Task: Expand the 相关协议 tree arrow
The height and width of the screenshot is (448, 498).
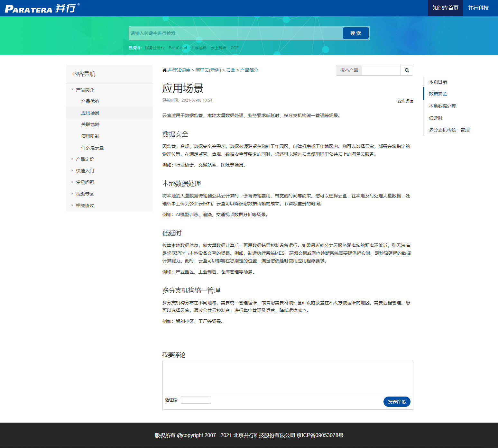Action: (72, 205)
